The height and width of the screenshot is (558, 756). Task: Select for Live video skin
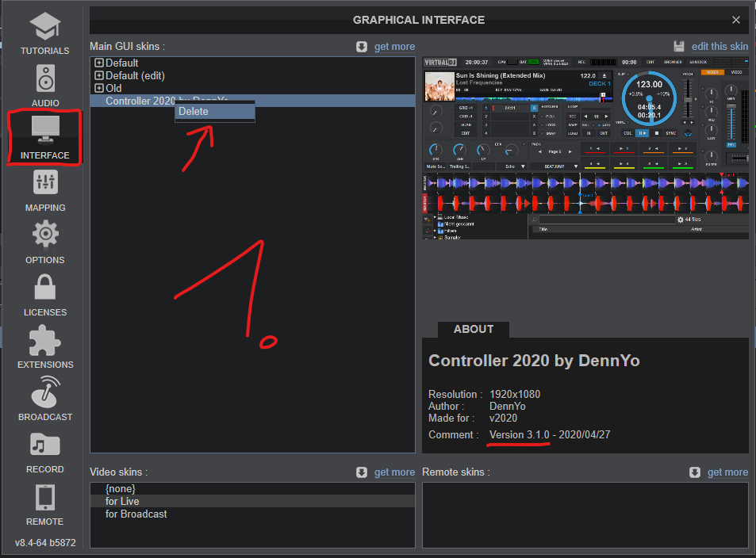[x=252, y=501]
